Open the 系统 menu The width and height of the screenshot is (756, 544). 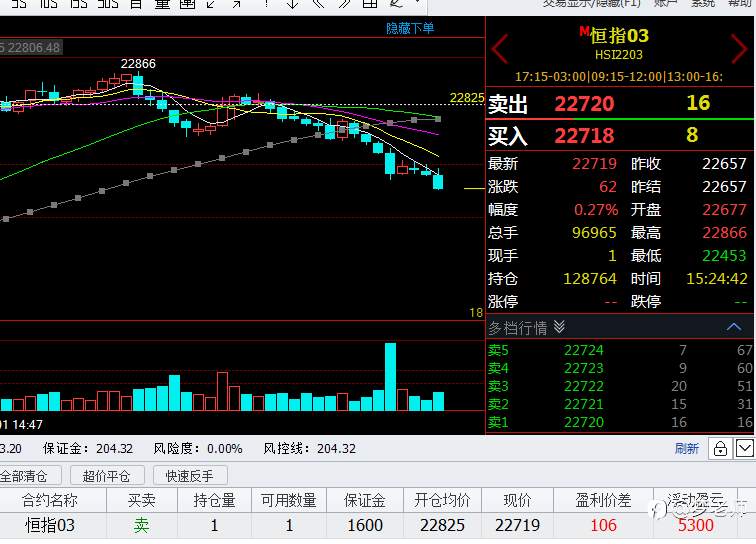click(x=702, y=3)
